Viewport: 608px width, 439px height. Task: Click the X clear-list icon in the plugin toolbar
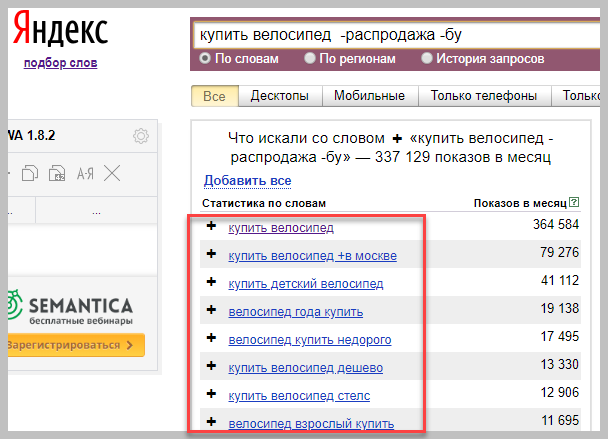pyautogui.click(x=112, y=173)
